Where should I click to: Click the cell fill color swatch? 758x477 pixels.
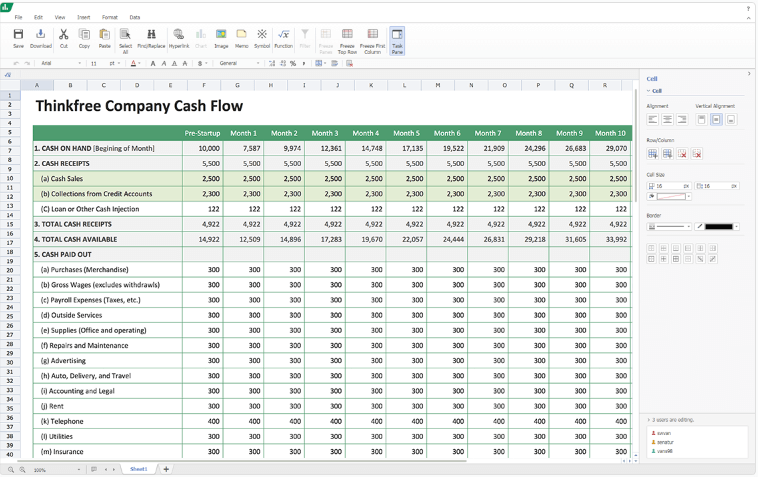pos(671,196)
